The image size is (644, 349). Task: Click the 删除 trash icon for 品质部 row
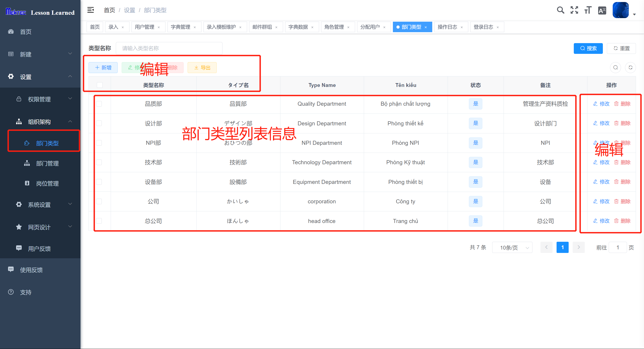click(x=616, y=104)
